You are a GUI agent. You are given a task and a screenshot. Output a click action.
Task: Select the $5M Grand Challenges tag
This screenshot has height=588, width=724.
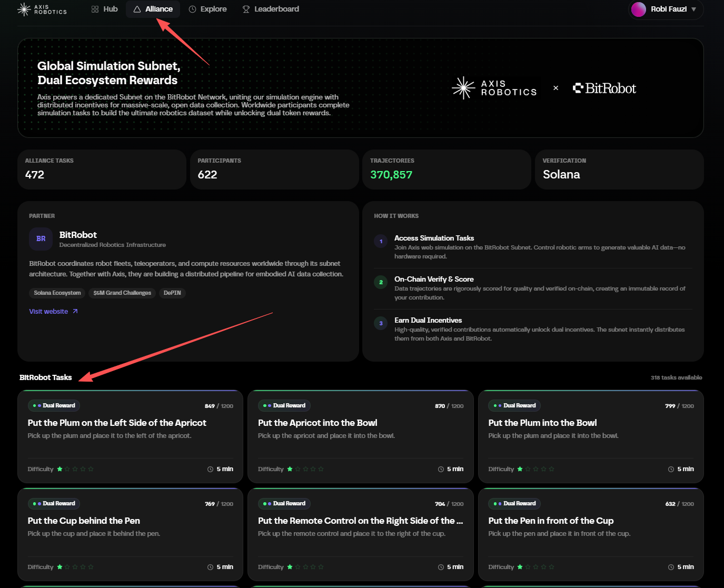122,293
